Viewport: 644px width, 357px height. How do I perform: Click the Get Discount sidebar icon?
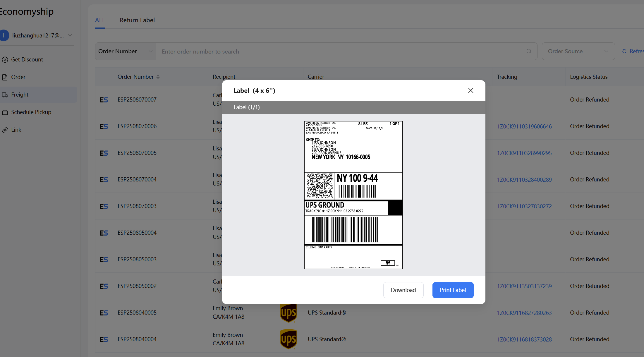click(5, 60)
